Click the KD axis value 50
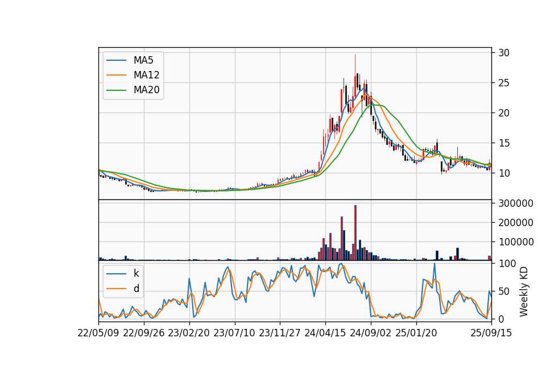 [x=504, y=291]
